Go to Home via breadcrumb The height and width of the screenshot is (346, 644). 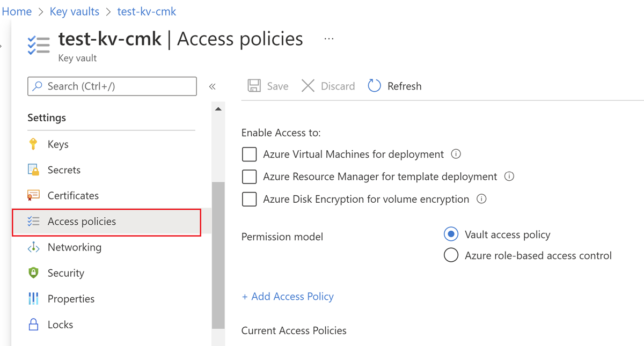(17, 11)
